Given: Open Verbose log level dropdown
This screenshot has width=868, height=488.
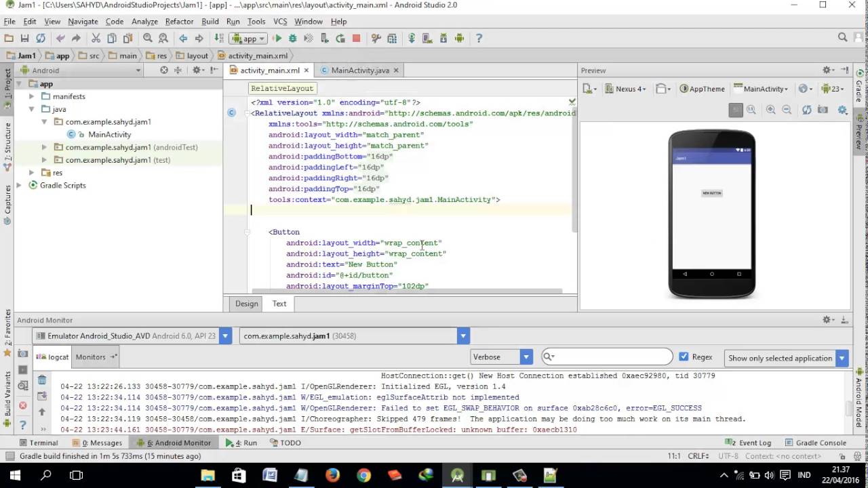Looking at the screenshot, I should point(502,357).
